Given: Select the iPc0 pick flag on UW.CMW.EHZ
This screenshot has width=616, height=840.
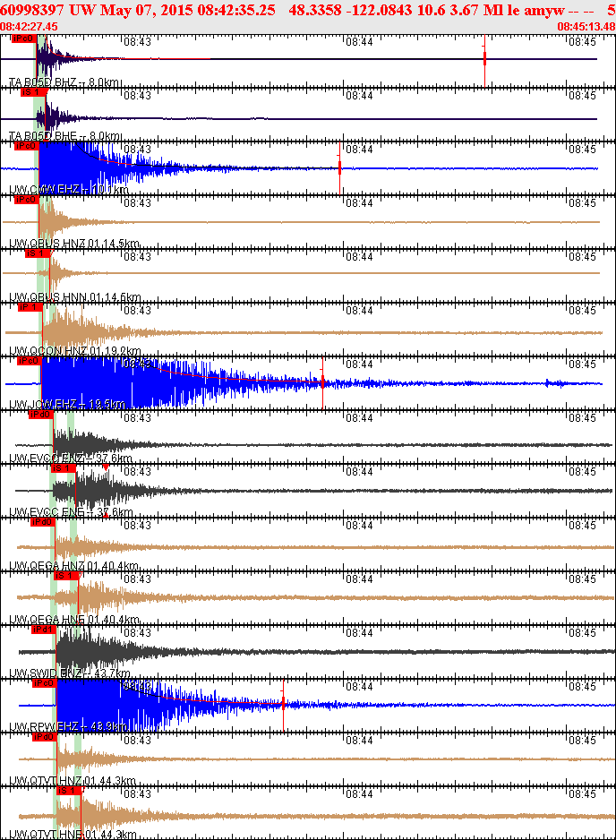Looking at the screenshot, I should click(x=26, y=146).
